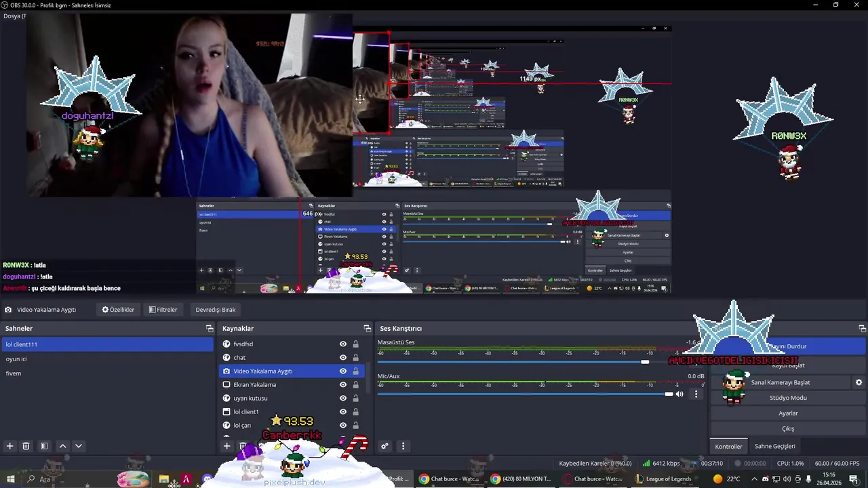Viewport: 868px width, 488px height.
Task: Lock toggle for fvsdfsd source
Action: 355,344
